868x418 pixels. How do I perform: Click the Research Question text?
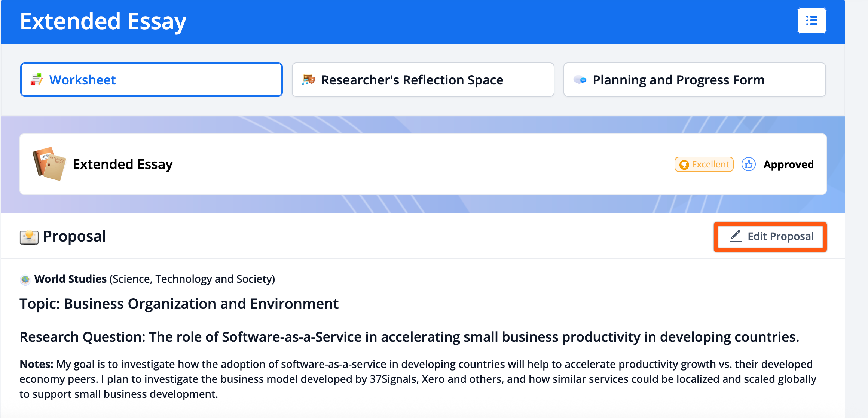pyautogui.click(x=409, y=337)
